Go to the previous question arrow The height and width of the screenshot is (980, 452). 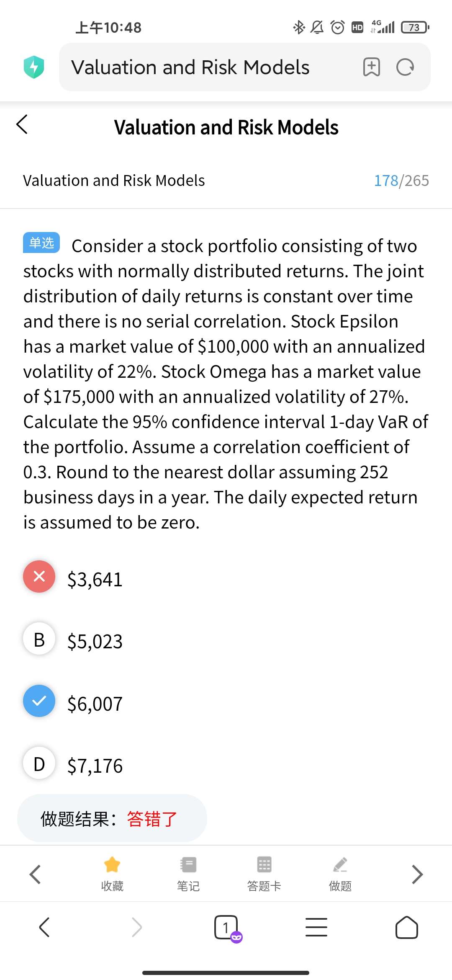(x=35, y=874)
